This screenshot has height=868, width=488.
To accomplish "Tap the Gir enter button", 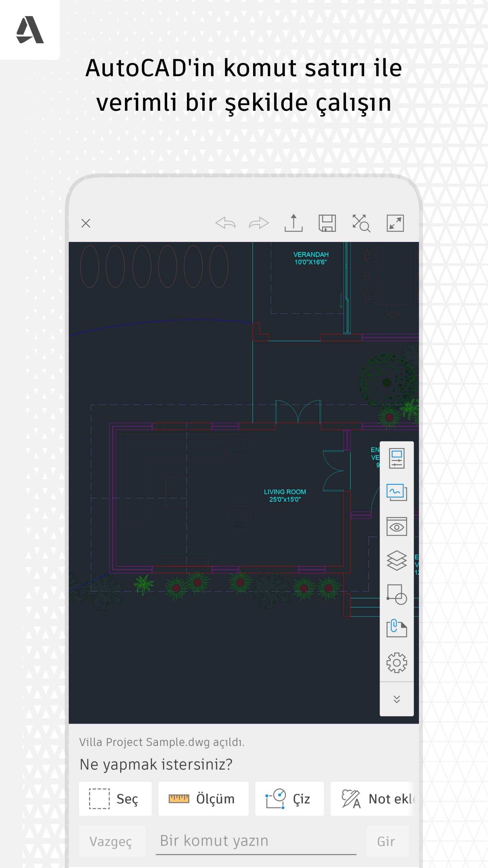I will 388,842.
